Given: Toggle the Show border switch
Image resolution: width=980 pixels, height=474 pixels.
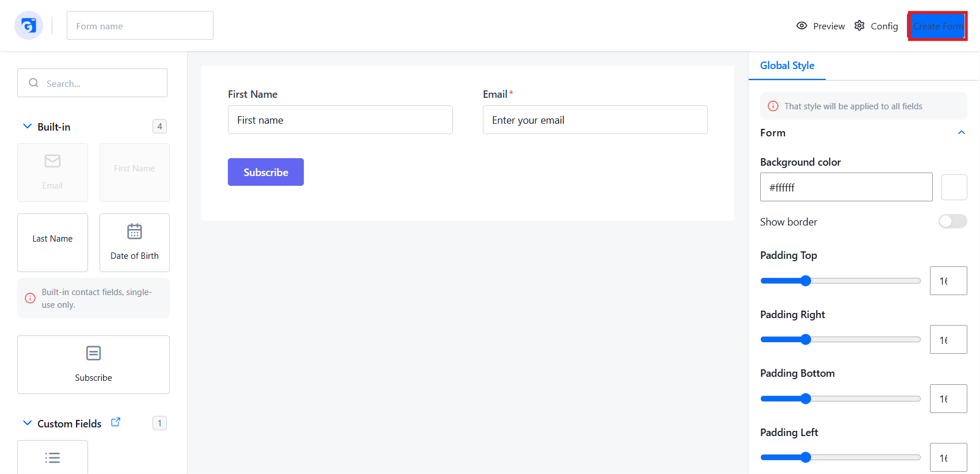Looking at the screenshot, I should [953, 221].
